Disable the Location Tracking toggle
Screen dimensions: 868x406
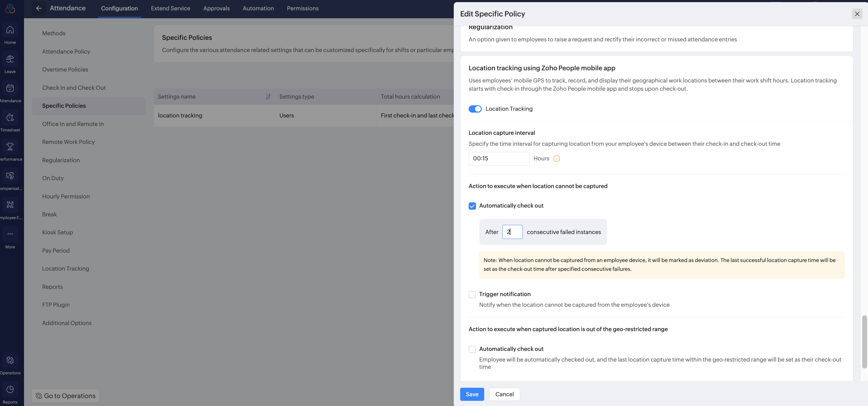click(475, 109)
